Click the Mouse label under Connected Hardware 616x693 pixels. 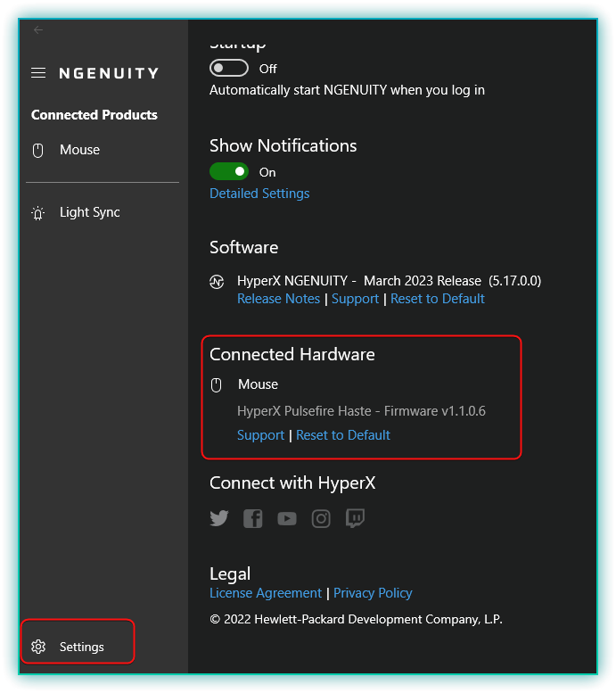(258, 384)
